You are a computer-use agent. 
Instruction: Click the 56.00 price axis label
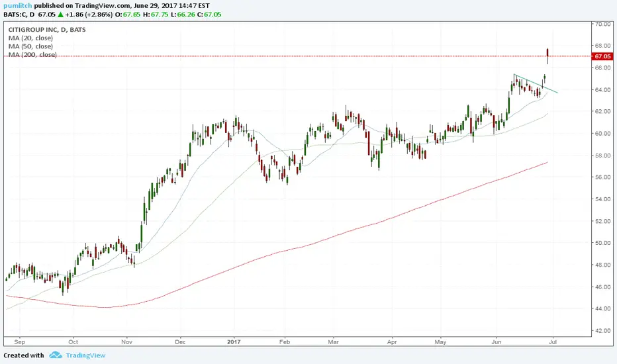tap(602, 177)
